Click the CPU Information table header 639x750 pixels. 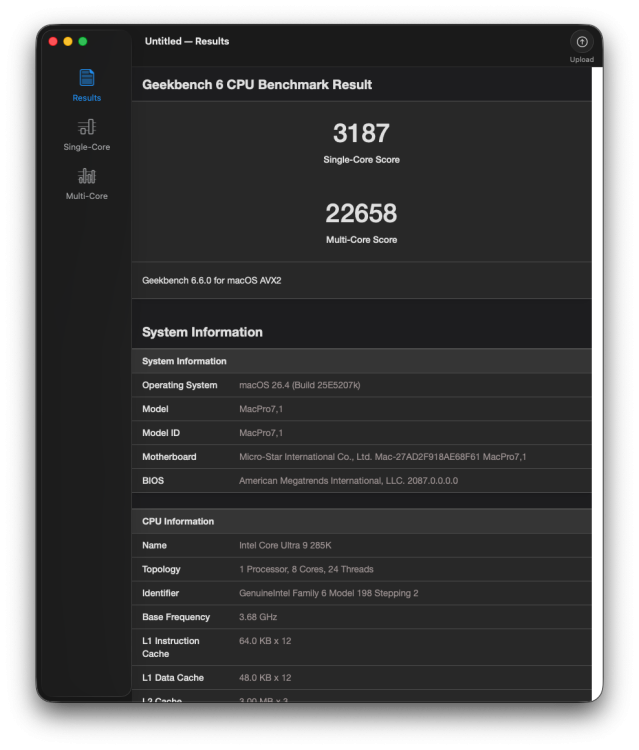point(362,521)
